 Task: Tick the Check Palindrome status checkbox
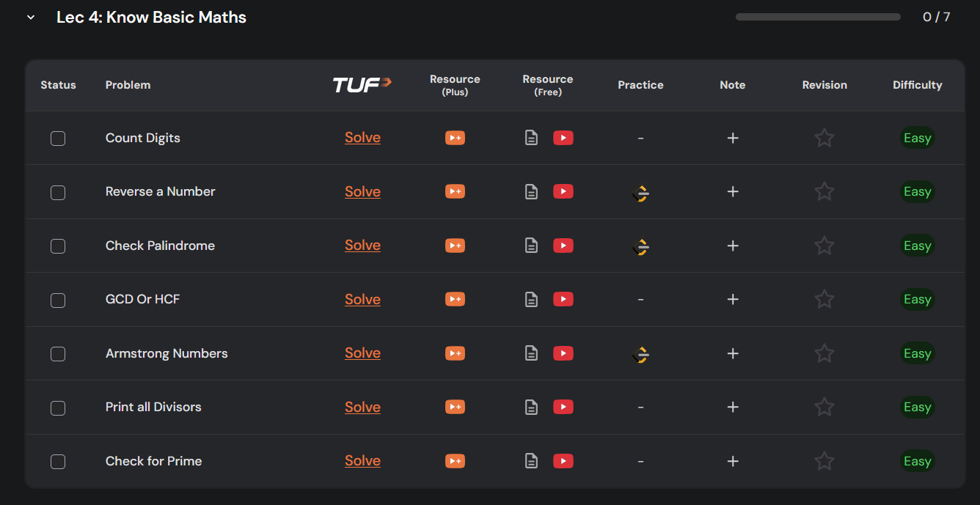tap(58, 246)
